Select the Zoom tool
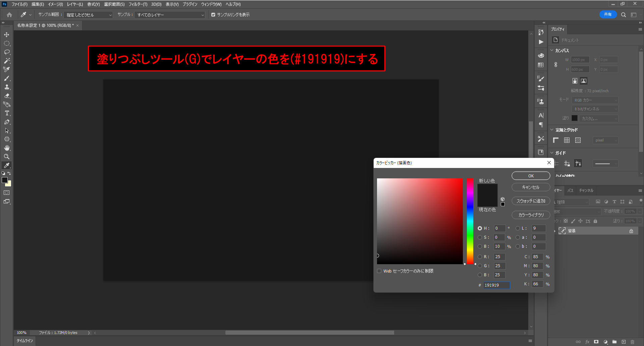The width and height of the screenshot is (644, 346). point(7,157)
